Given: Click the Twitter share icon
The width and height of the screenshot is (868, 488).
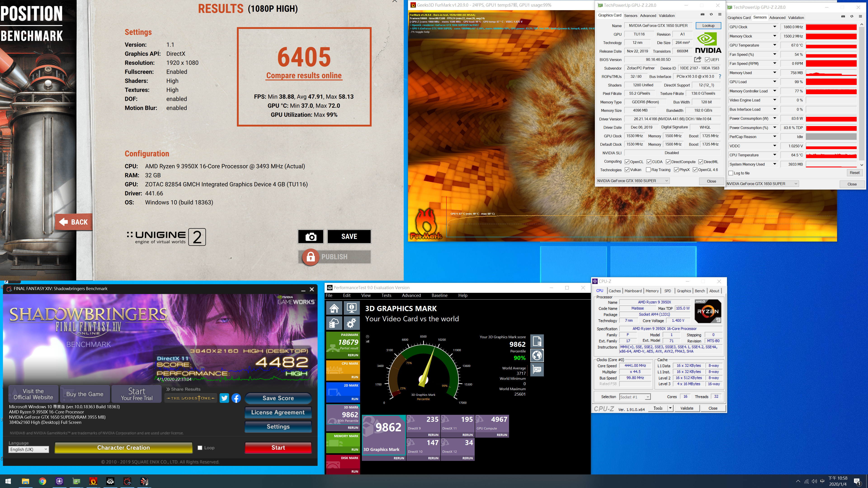Looking at the screenshot, I should pos(224,398).
